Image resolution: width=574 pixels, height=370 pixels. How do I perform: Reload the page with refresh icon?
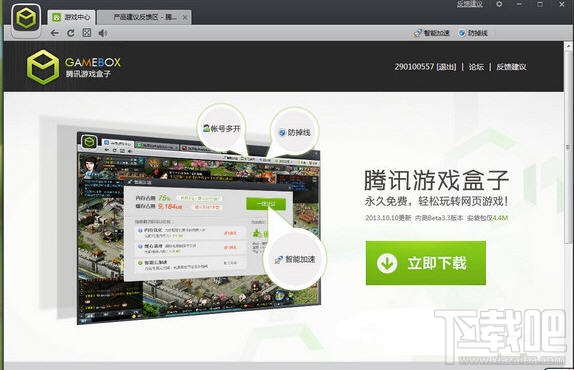(71, 33)
